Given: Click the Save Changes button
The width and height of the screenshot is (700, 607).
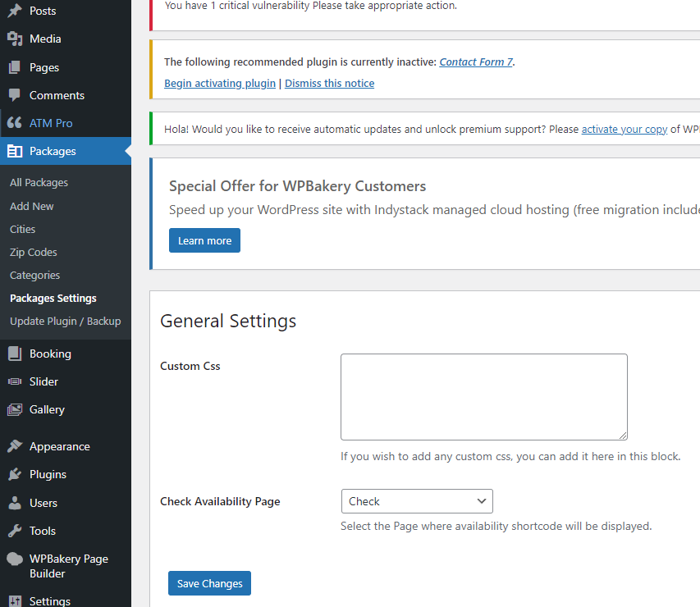Looking at the screenshot, I should (x=209, y=583).
